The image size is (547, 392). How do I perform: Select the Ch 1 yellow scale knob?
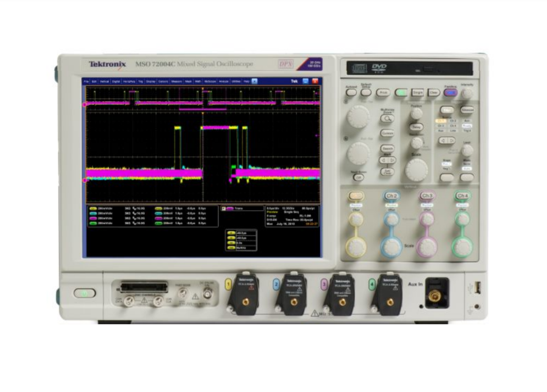(x=356, y=247)
